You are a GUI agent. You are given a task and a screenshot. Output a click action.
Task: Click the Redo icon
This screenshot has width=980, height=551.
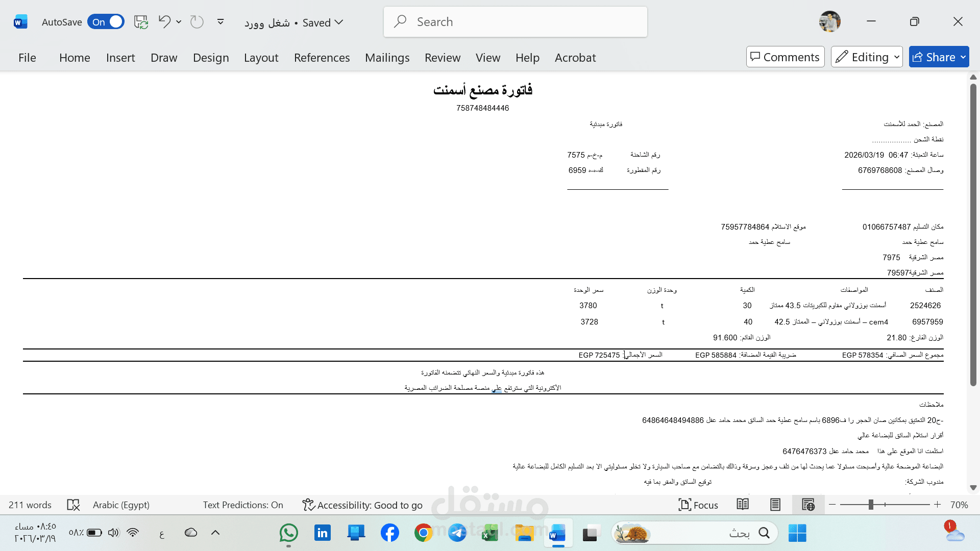[197, 21]
